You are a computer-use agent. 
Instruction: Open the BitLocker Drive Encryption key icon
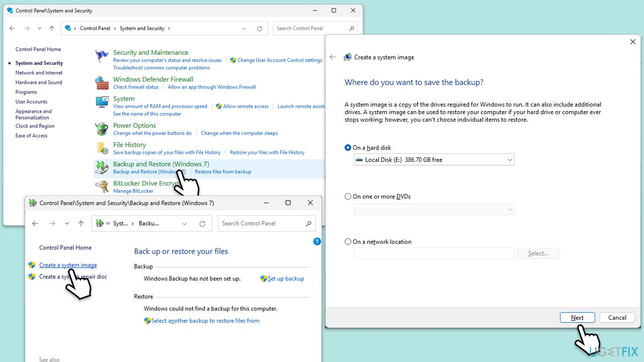click(x=102, y=187)
